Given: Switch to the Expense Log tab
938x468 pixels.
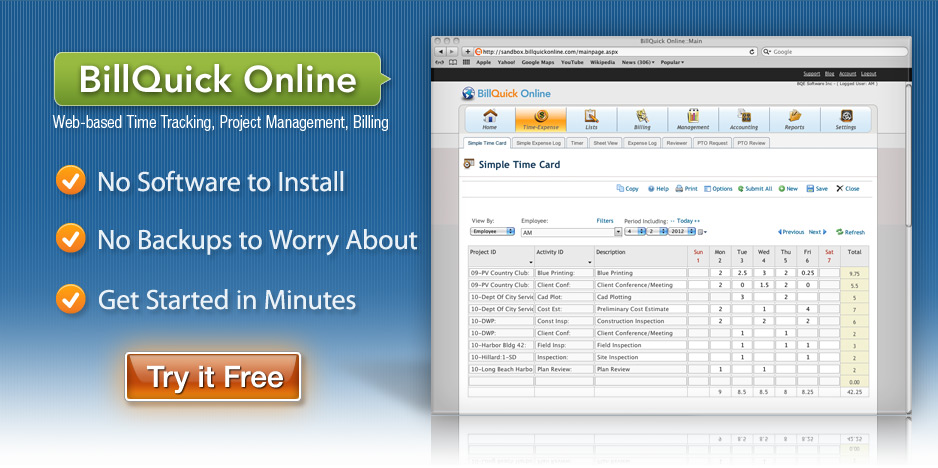Looking at the screenshot, I should [x=642, y=143].
